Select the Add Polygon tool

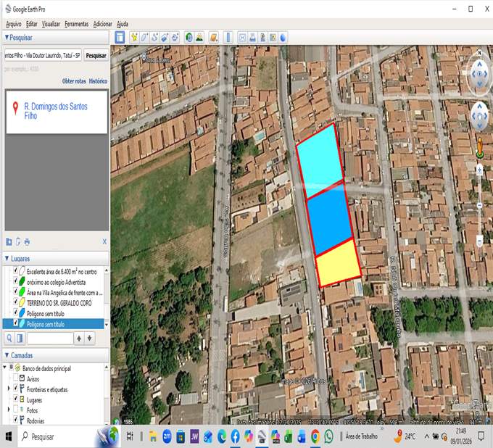click(x=144, y=37)
